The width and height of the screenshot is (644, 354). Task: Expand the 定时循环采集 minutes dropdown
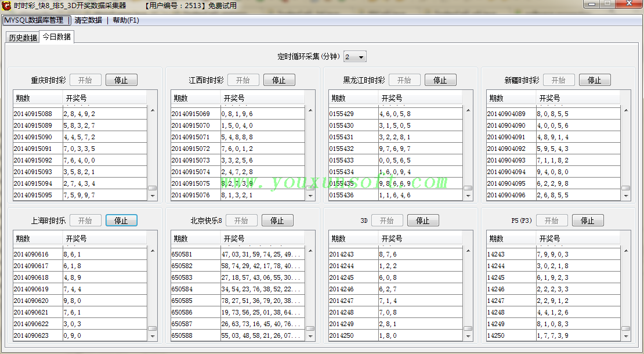(x=361, y=57)
